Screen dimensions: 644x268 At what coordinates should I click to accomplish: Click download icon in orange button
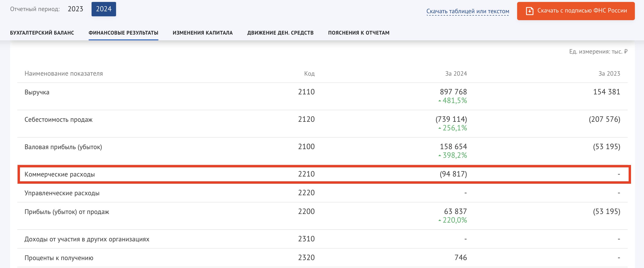[530, 11]
